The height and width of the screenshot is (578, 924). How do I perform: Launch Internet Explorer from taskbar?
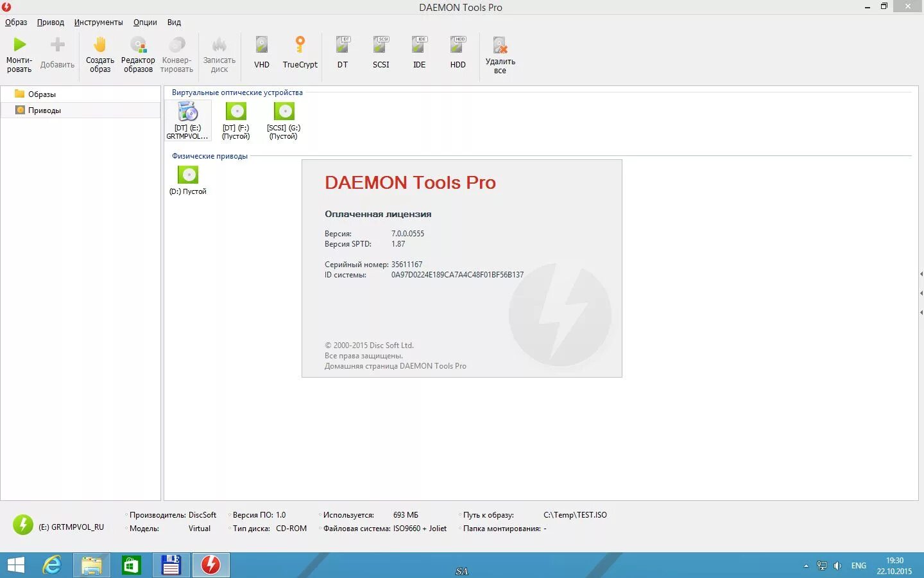(52, 565)
